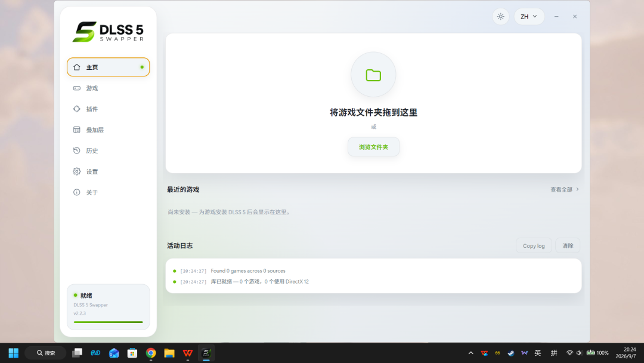Expand the ZH language dropdown

[x=528, y=17]
